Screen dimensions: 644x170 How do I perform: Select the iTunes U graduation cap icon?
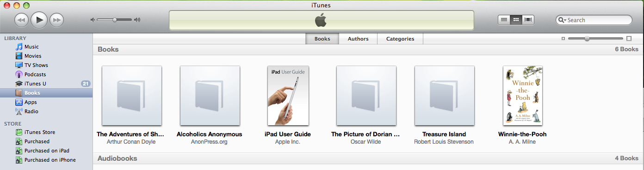coord(19,84)
